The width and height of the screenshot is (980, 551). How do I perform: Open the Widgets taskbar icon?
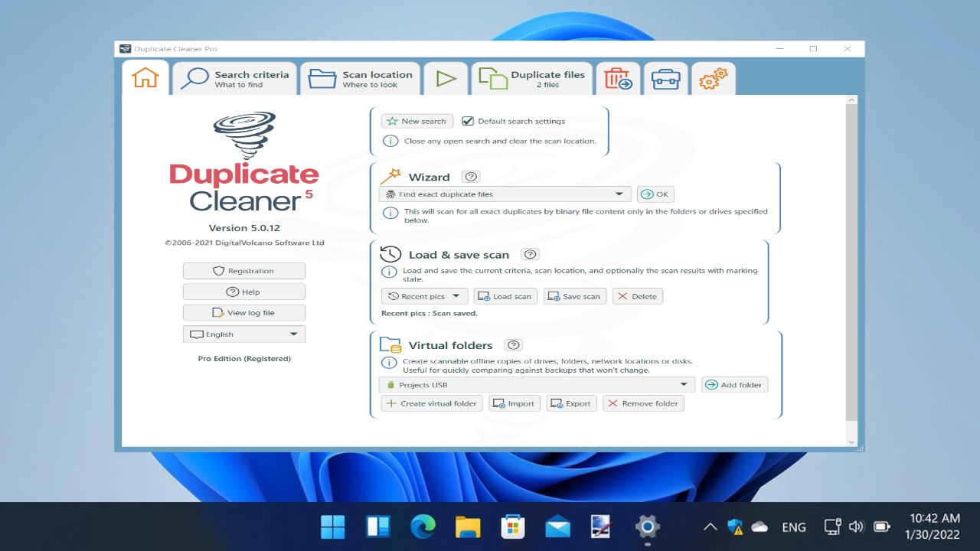(378, 527)
